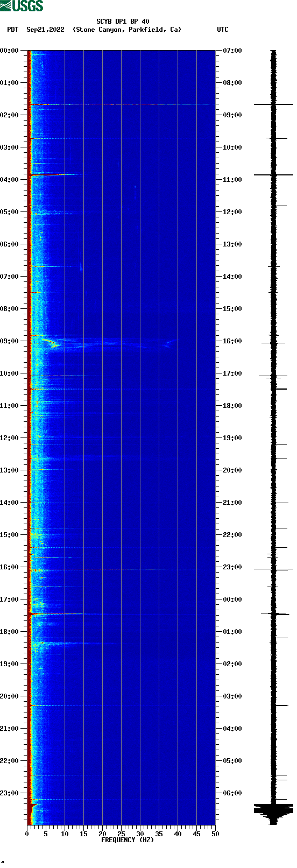Click the frequency tick label '10'
Viewport: 297px width, 868px height.
pyautogui.click(x=65, y=834)
